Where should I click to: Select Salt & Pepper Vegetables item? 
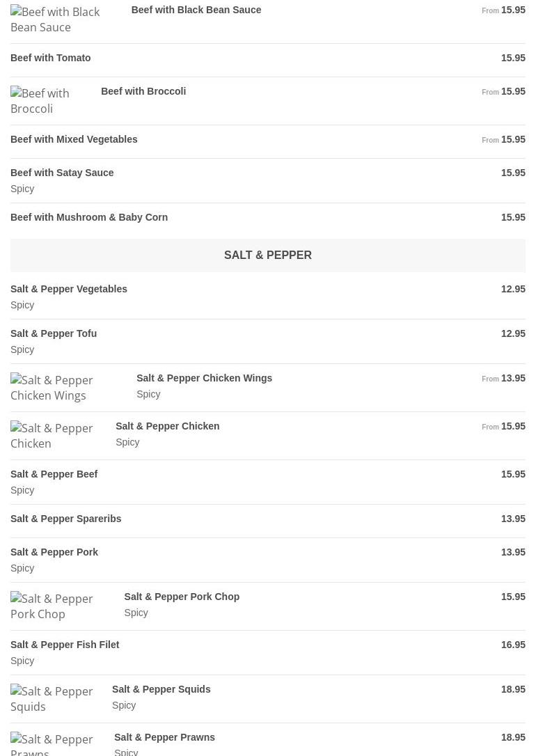pos(268,297)
